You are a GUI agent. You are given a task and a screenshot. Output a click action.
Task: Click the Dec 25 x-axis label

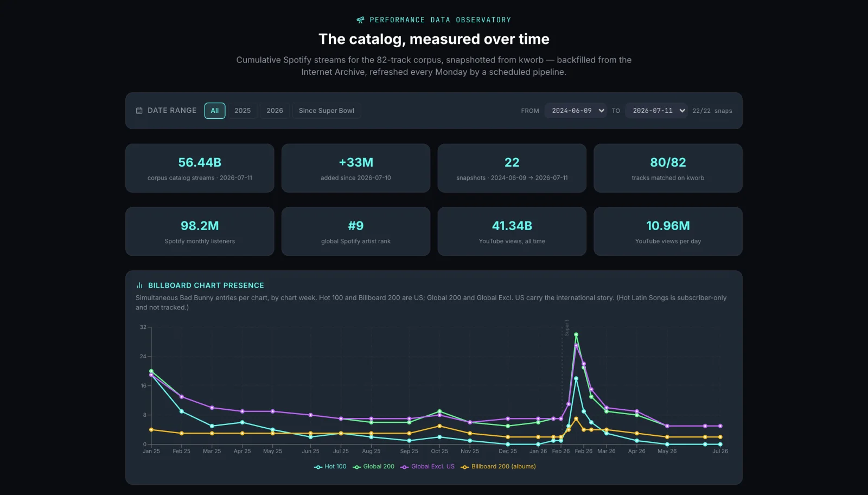[508, 452]
